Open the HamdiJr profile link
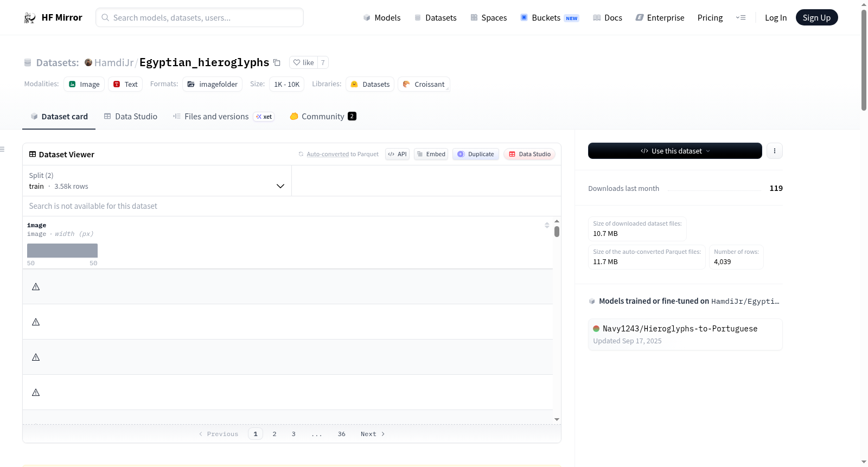The width and height of the screenshot is (868, 467). 114,63
